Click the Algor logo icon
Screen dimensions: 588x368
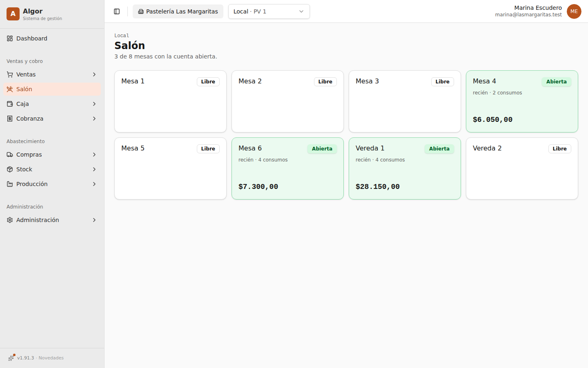[x=13, y=14]
